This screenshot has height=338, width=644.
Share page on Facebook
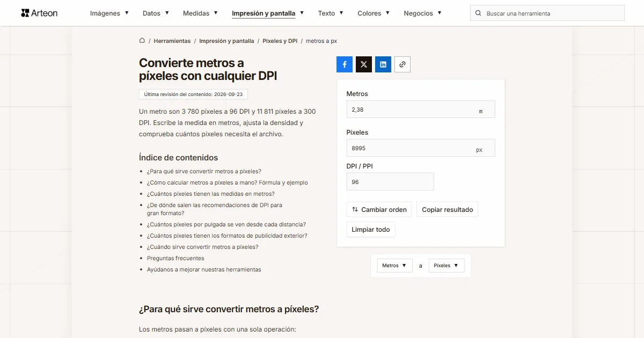pos(345,64)
